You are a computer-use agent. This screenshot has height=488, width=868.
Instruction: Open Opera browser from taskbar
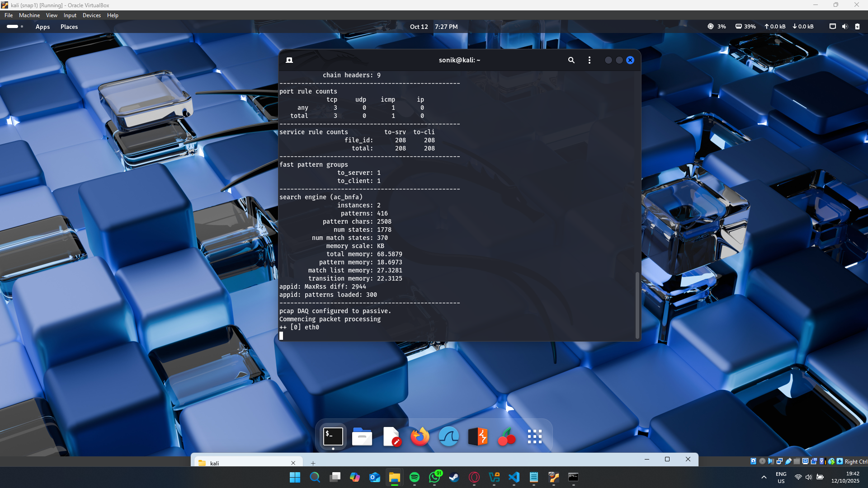tap(474, 477)
